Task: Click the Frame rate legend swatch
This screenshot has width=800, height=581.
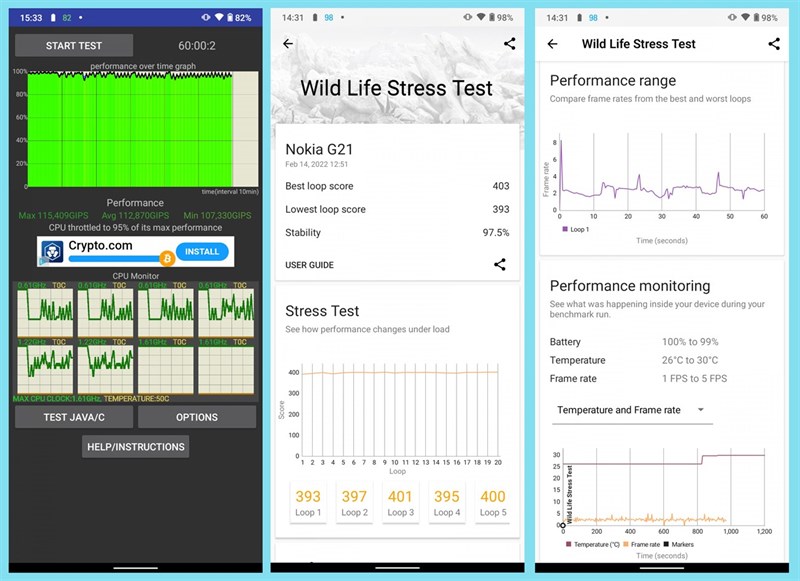Action: tap(626, 544)
